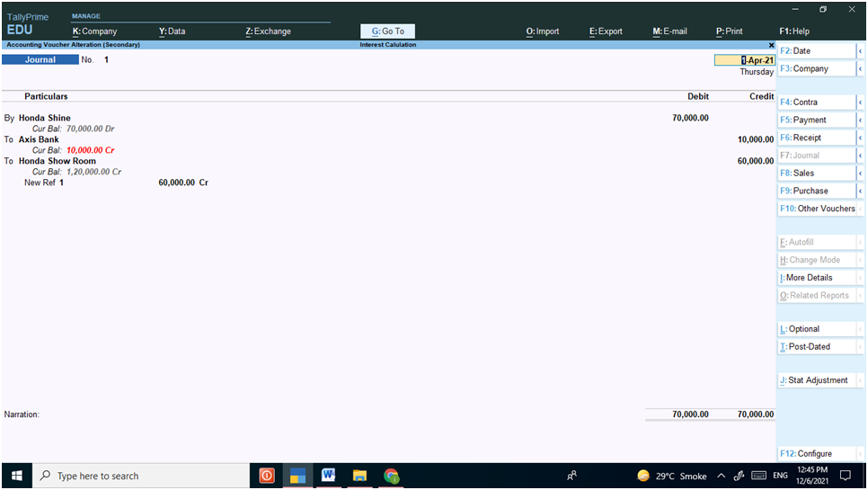Screen dimensions: 868x490
Task: Mark voucher as T: Post-Dated
Action: (817, 347)
